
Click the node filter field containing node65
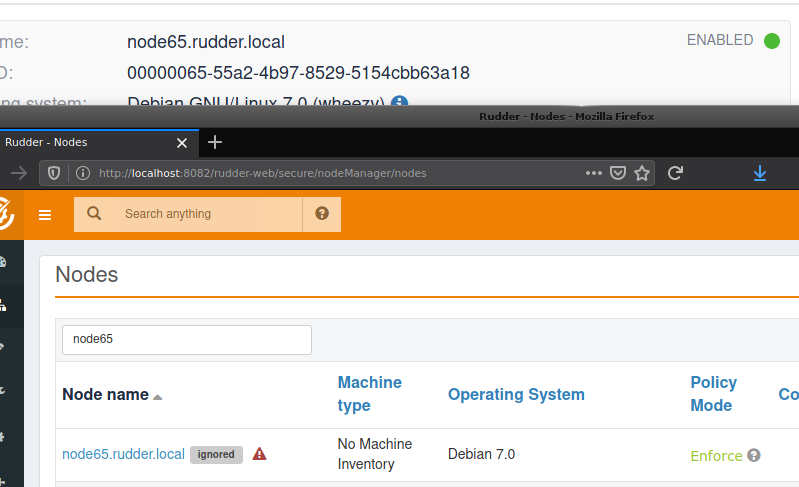coord(187,340)
